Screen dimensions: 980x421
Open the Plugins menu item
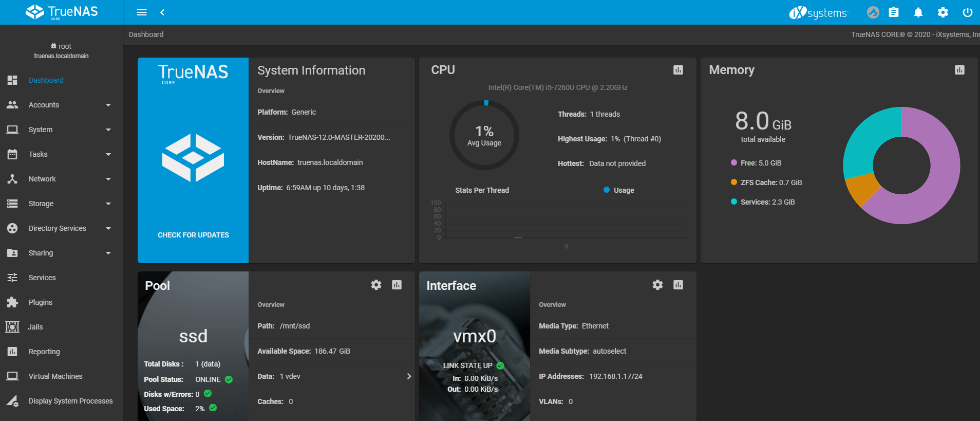(62, 302)
